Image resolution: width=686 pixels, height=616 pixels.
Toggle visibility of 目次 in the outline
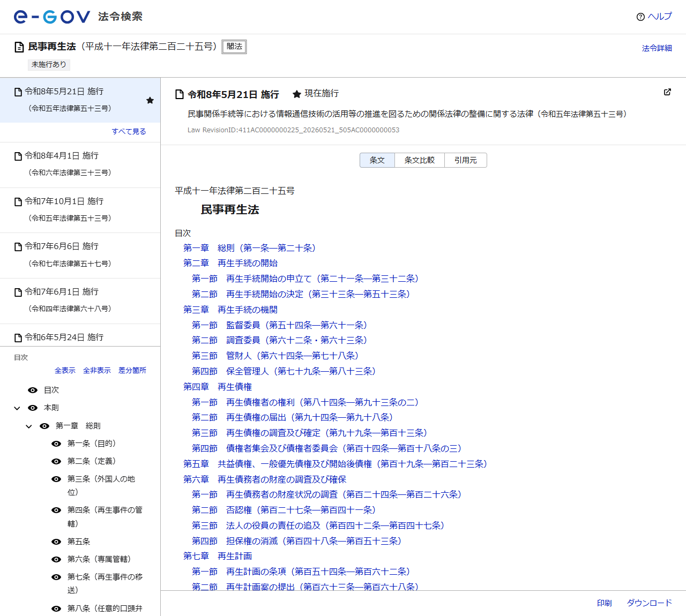pyautogui.click(x=33, y=390)
